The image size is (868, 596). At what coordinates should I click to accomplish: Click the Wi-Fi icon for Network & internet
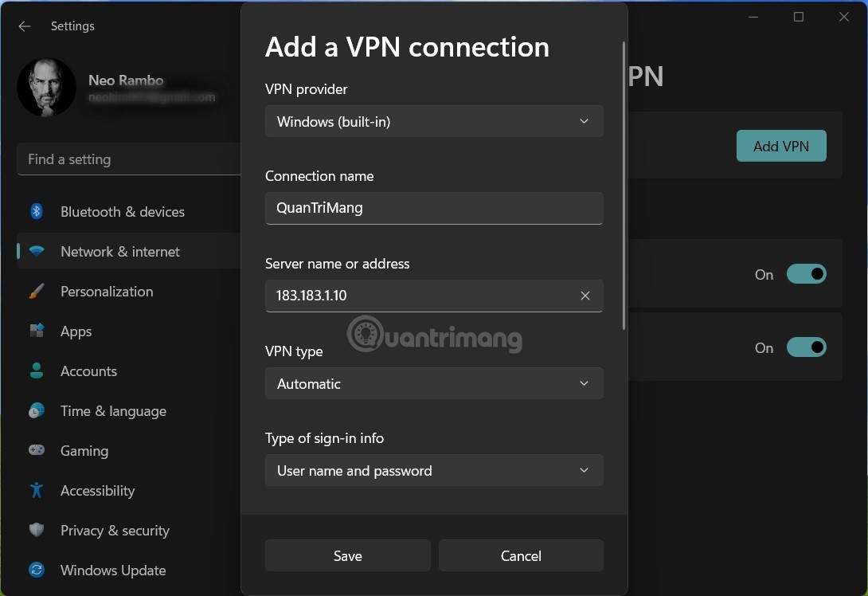pos(37,251)
